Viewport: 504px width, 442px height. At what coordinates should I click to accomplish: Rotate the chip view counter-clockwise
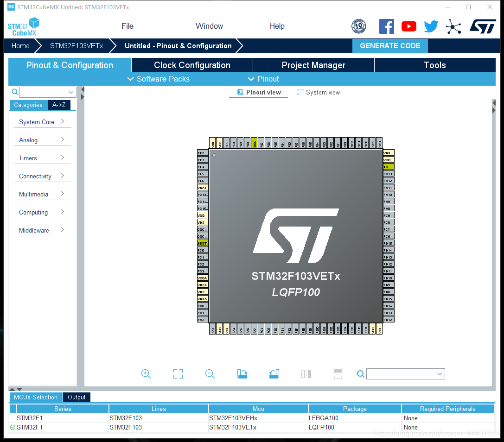tap(274, 373)
